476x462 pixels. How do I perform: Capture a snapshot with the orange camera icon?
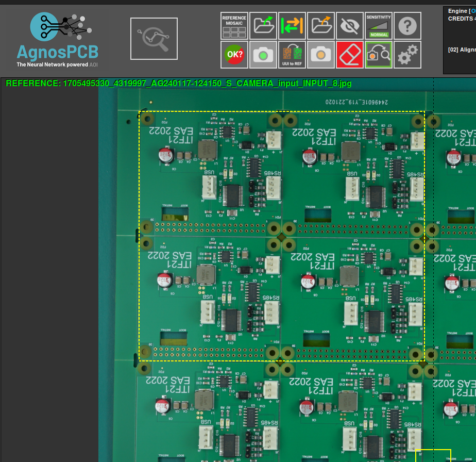pyautogui.click(x=321, y=54)
